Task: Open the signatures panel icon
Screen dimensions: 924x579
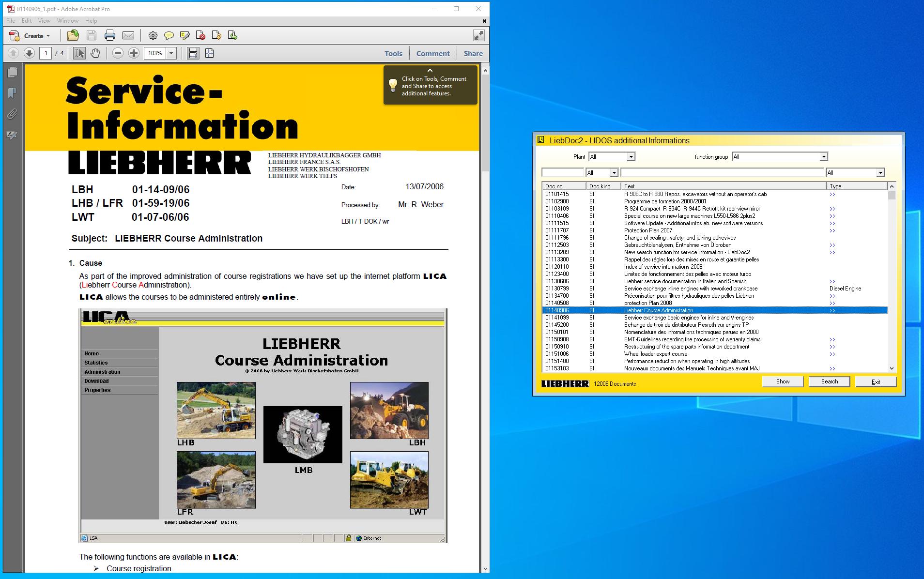Action: (x=12, y=135)
